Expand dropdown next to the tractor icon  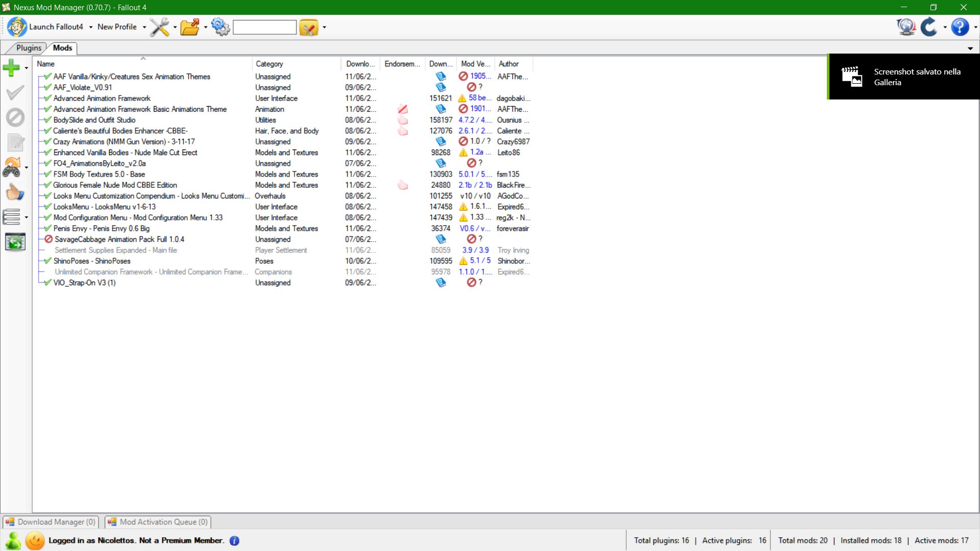pyautogui.click(x=26, y=167)
